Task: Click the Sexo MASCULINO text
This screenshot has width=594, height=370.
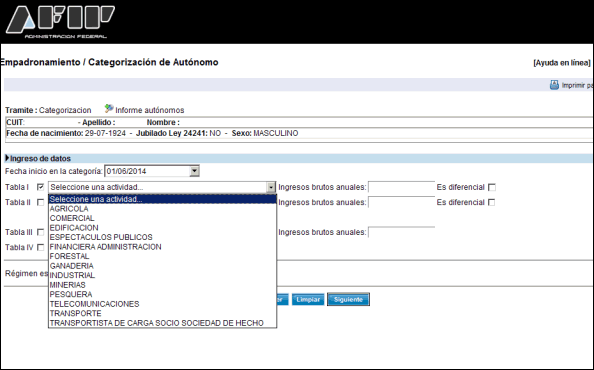Action: 265,133
